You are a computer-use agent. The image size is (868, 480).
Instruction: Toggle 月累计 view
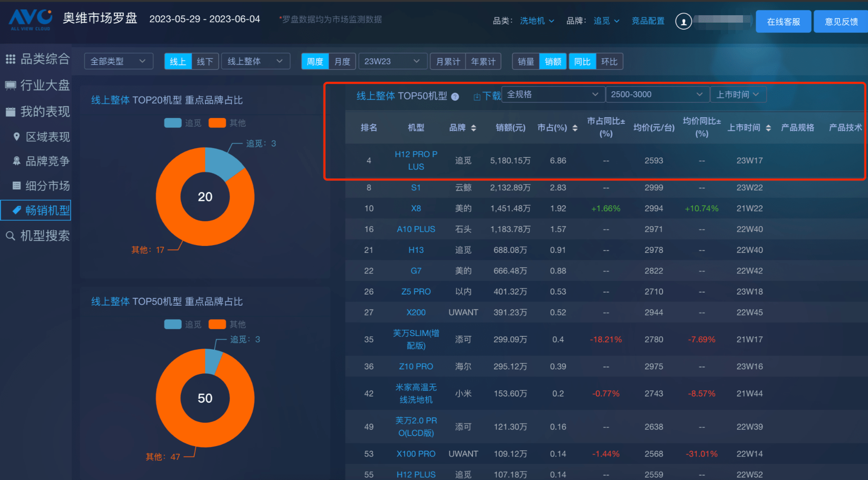pos(448,61)
